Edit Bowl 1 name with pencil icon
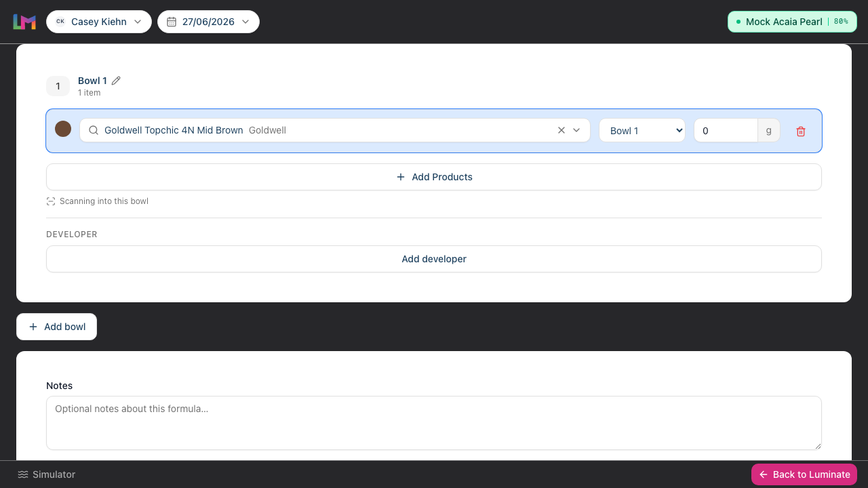The height and width of the screenshot is (488, 868). tap(116, 81)
